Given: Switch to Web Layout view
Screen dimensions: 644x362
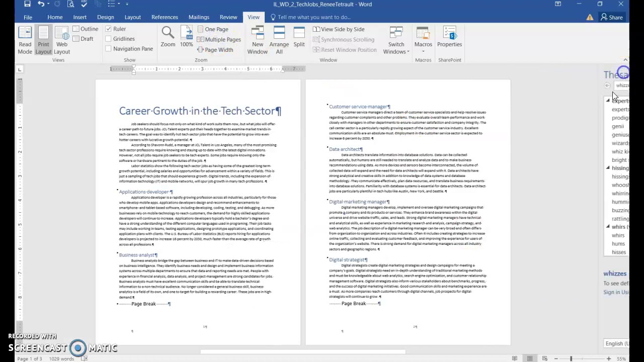Looking at the screenshot, I should point(62,41).
